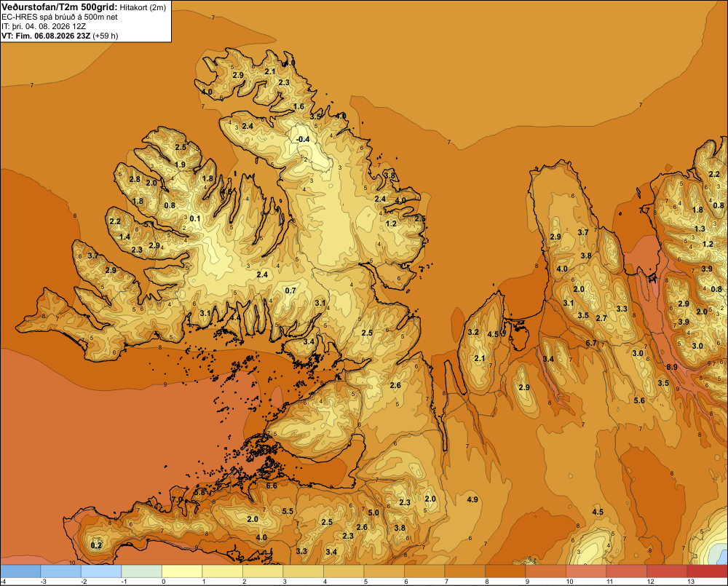The height and width of the screenshot is (586, 728).
Task: Click the -0.4 temperature label on the glacier
Action: (x=303, y=139)
